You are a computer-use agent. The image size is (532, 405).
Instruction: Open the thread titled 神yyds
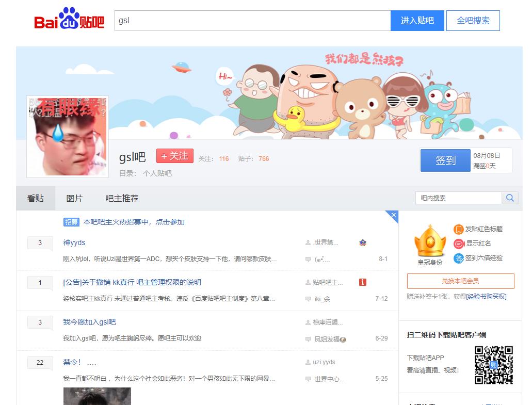click(x=74, y=242)
